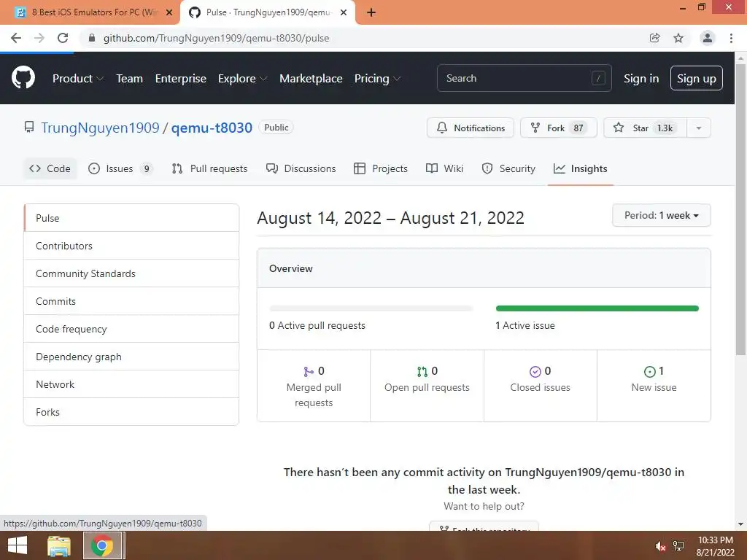The image size is (747, 560).
Task: Open the Wiki tab
Action: pos(444,168)
